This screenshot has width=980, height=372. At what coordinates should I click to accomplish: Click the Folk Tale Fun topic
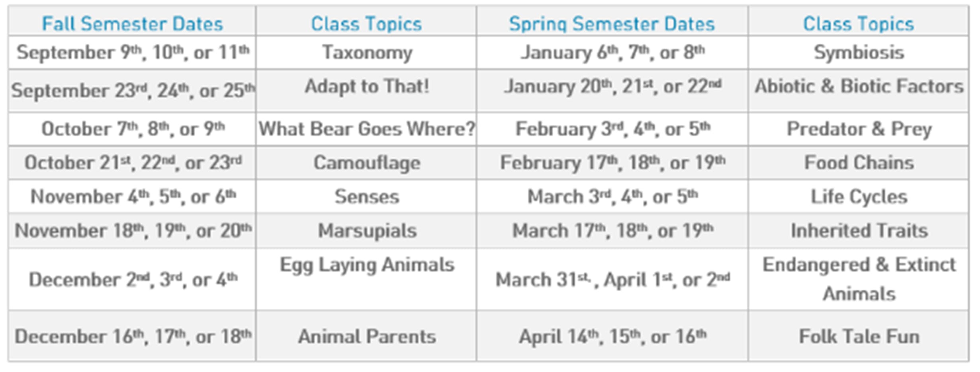tap(859, 337)
